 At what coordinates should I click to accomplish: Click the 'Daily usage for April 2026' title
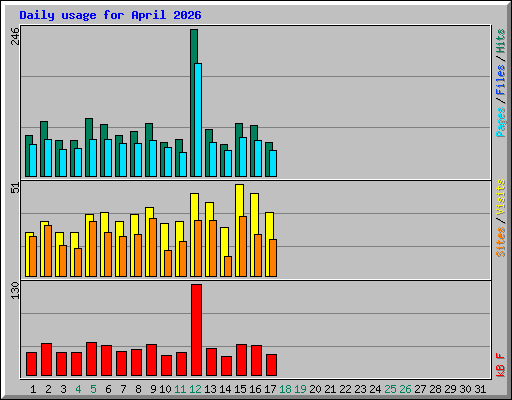(110, 15)
